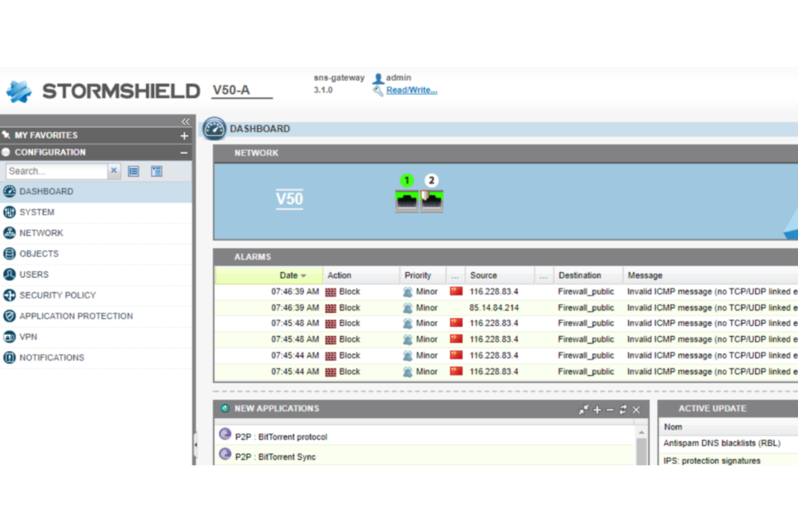Select network interface port 2

coord(432,201)
